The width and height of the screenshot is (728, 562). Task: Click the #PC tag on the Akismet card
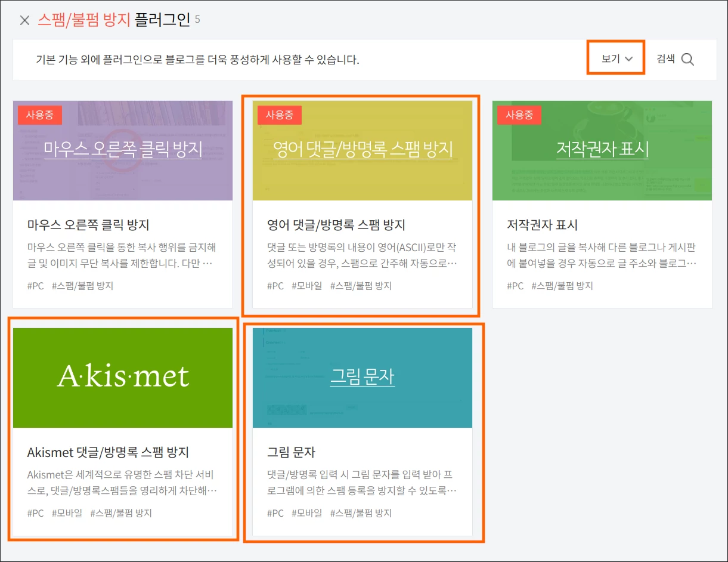[x=35, y=512]
